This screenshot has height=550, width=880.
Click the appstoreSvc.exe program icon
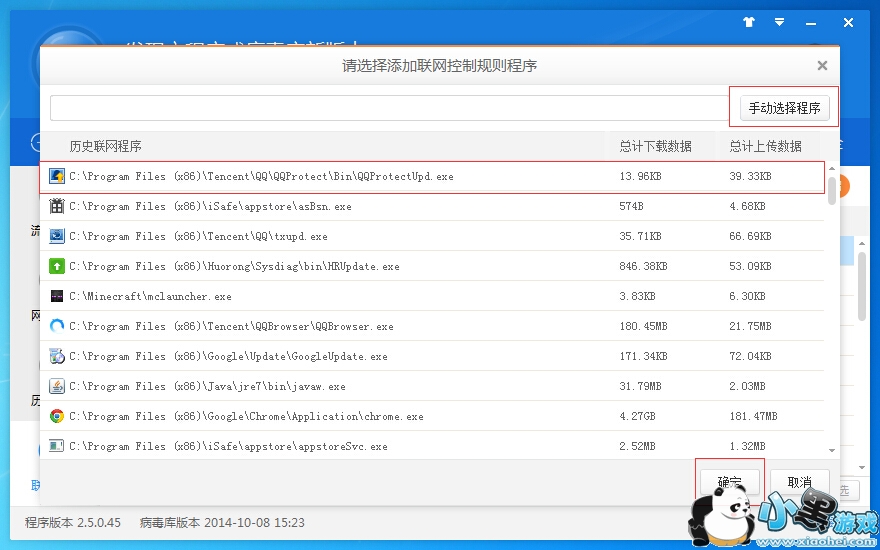pyautogui.click(x=57, y=446)
